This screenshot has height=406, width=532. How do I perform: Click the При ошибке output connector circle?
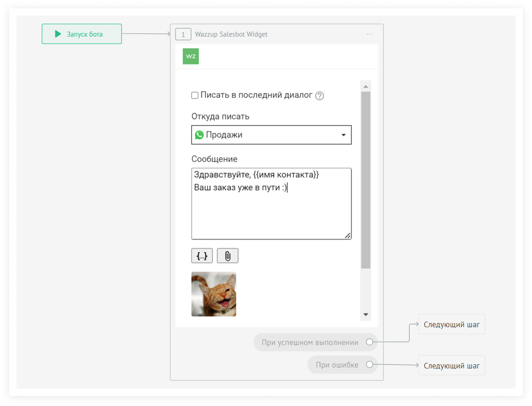coord(369,365)
